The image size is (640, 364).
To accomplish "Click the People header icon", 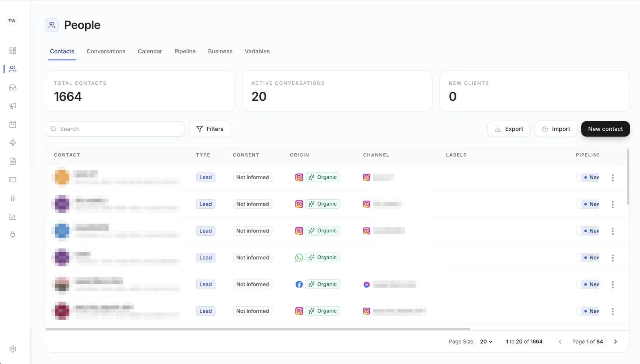I will click(52, 25).
